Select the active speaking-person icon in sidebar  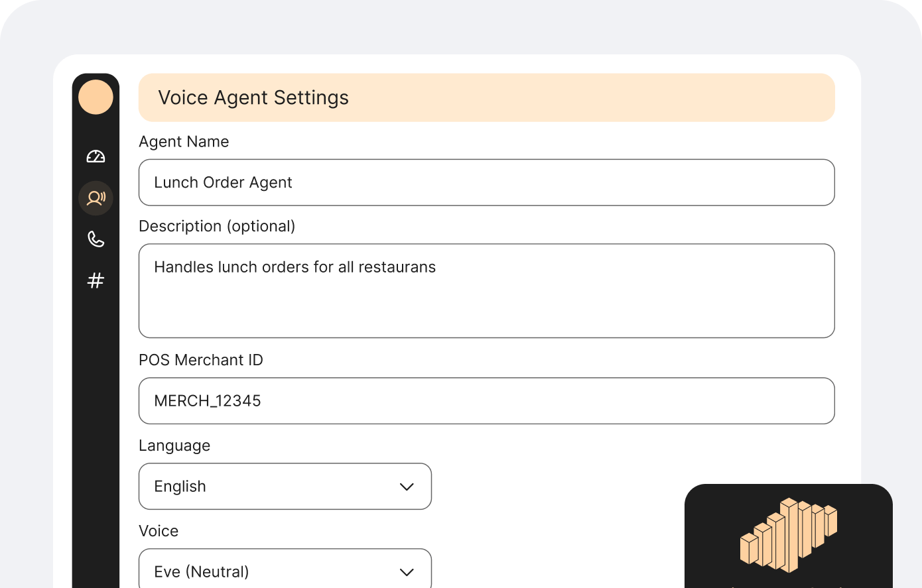[96, 198]
